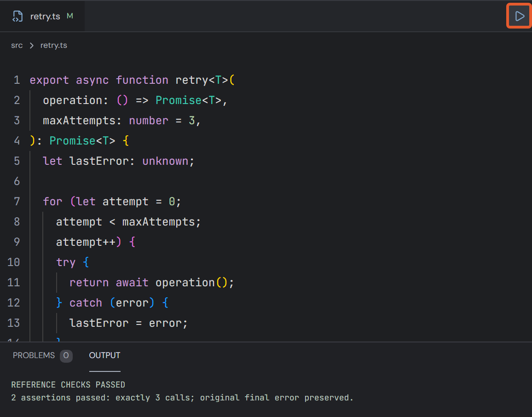Viewport: 532px width, 417px height.
Task: Click line number 7 in gutter
Action: click(17, 202)
